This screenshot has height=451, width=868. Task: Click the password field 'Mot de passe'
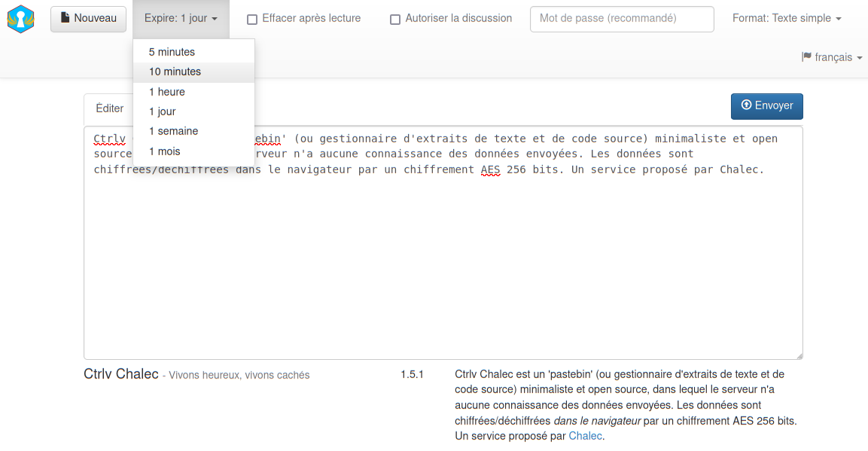pos(622,19)
